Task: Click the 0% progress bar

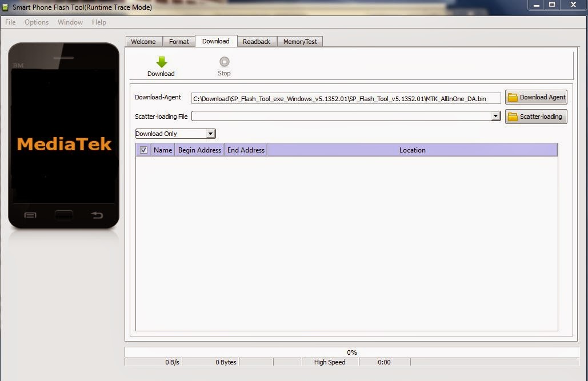Action: click(x=352, y=352)
